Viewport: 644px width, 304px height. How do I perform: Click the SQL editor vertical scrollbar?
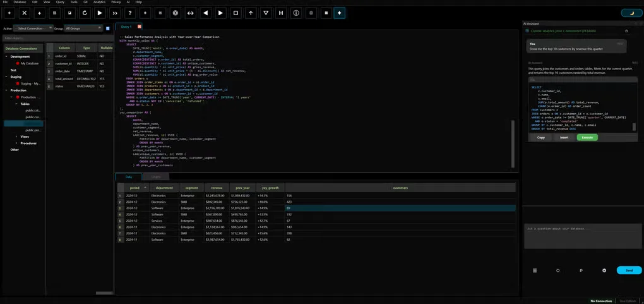[x=513, y=144]
